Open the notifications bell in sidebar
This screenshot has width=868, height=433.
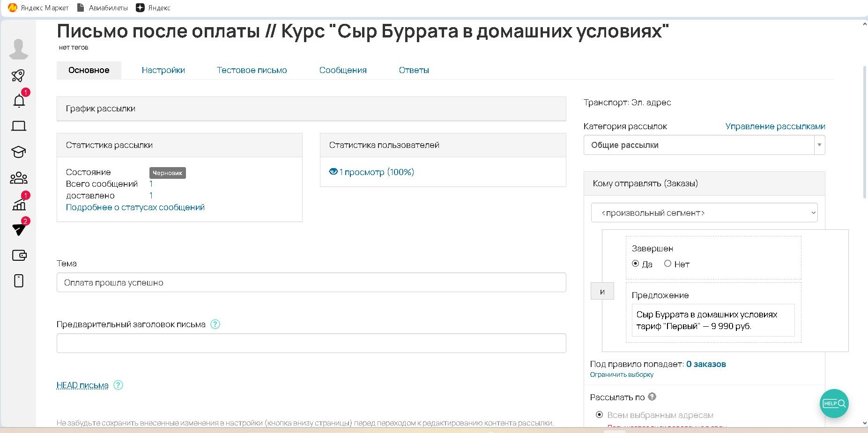click(x=19, y=100)
